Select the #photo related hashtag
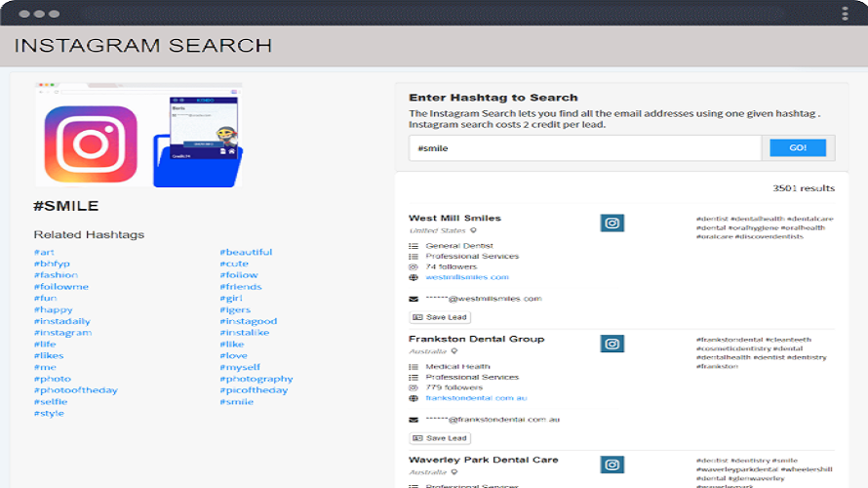Screen dimensions: 868x488 pos(52,379)
